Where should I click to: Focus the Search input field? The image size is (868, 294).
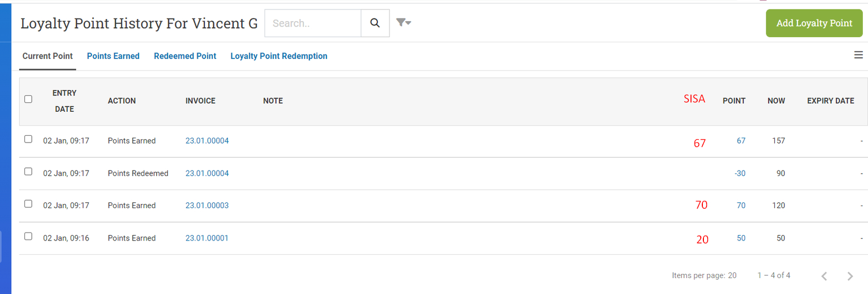[x=313, y=23]
